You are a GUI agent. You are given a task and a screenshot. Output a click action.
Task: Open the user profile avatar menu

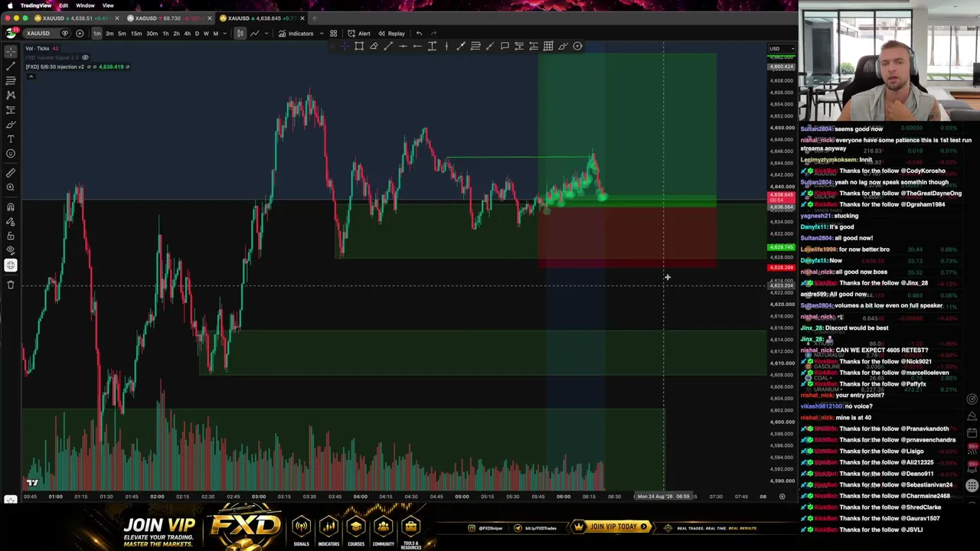(x=11, y=33)
